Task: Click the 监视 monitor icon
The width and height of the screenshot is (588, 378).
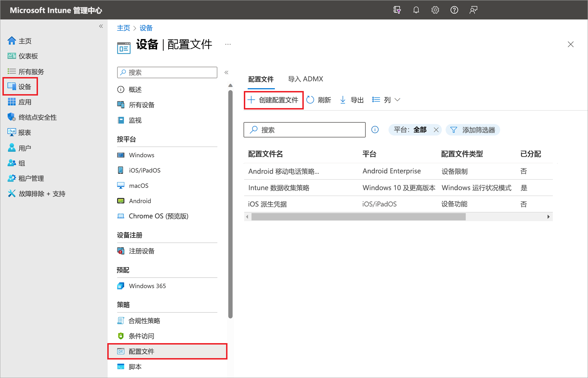Action: point(121,120)
